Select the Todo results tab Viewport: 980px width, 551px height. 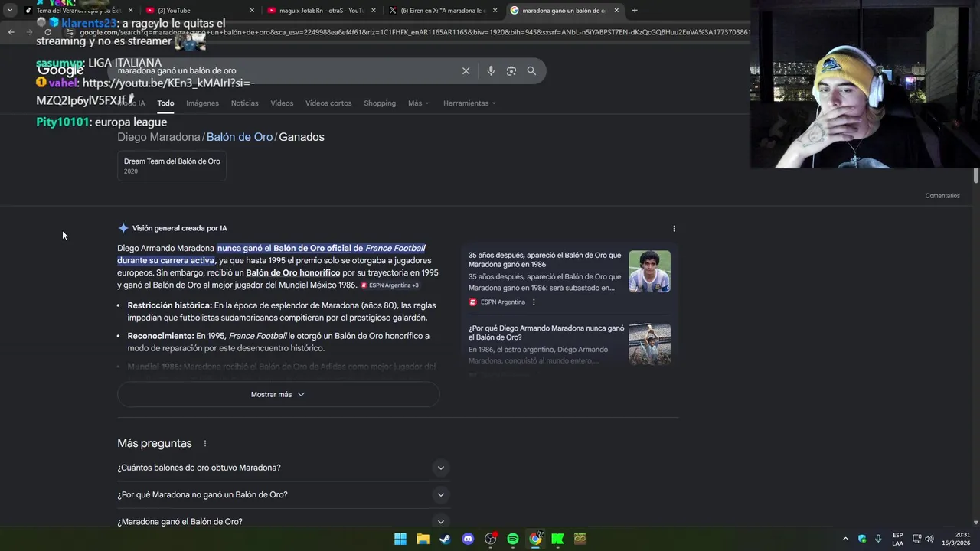pyautogui.click(x=165, y=103)
